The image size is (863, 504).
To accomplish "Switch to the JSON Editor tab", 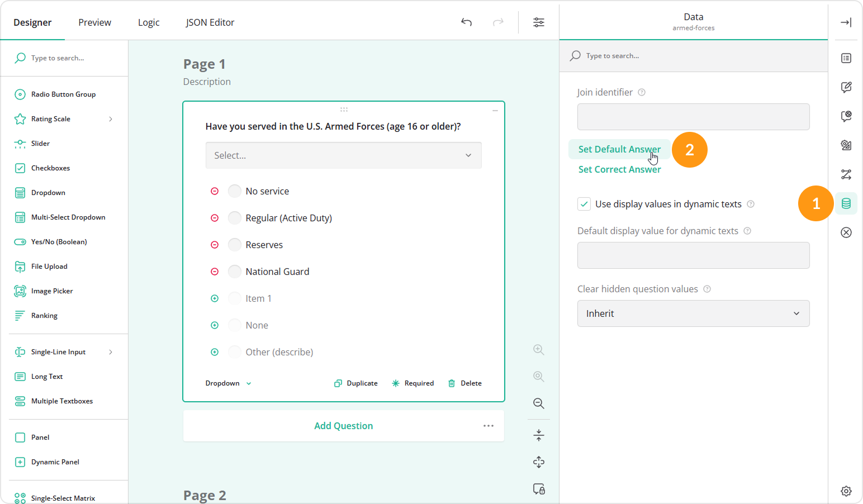I will pos(210,22).
